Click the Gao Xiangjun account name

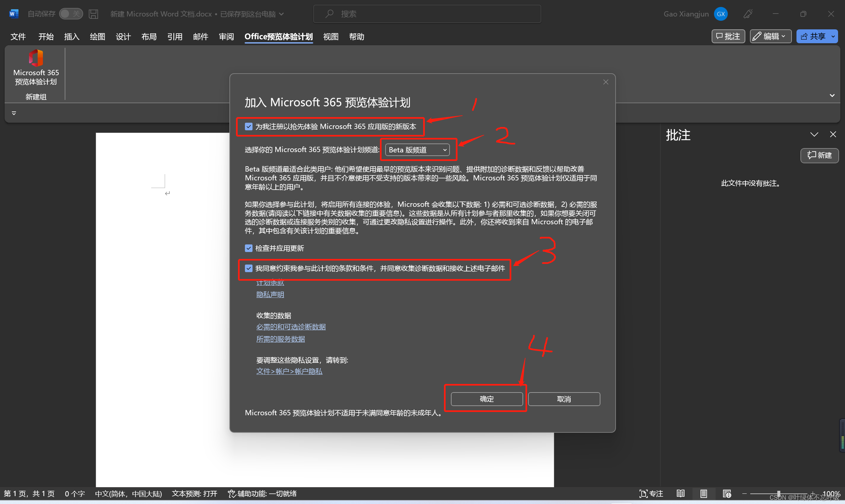click(x=686, y=14)
